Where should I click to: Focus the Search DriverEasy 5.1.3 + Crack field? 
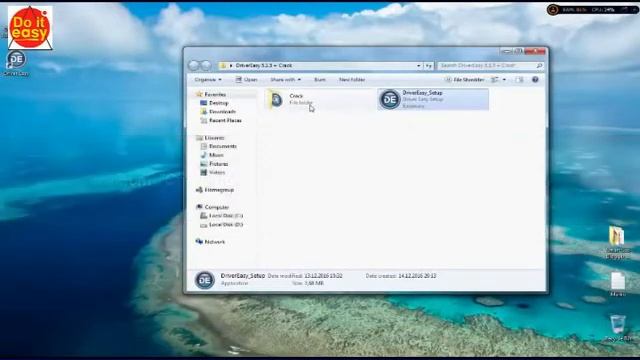pos(490,65)
